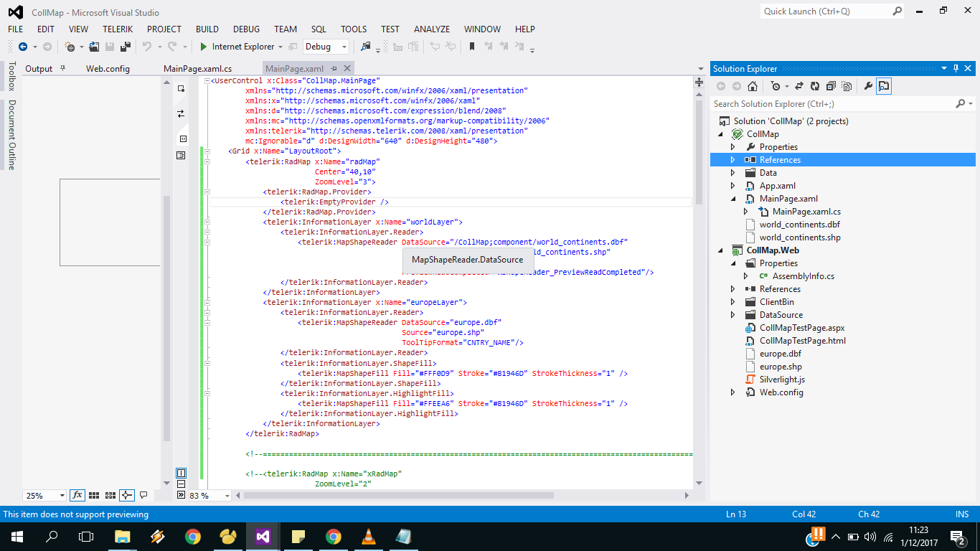Click the Quick Launch search magnifier
Viewport: 980px width, 551px height.
click(x=897, y=11)
